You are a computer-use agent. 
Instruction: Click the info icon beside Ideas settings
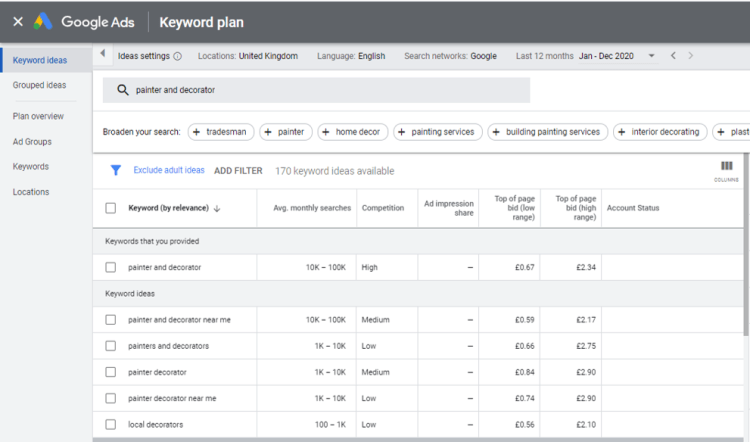tap(178, 56)
